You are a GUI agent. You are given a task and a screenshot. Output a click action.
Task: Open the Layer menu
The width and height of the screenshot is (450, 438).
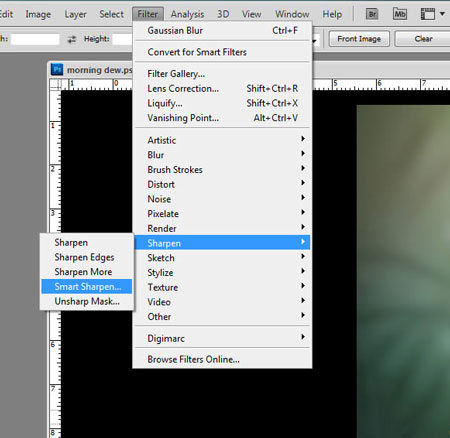click(75, 14)
